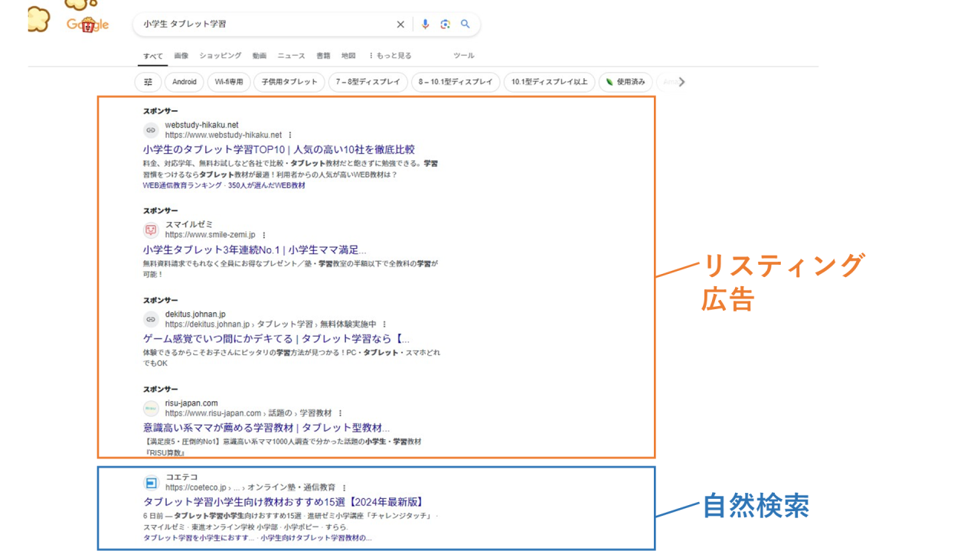
Task: Click the magnifier search icon
Action: coord(465,24)
